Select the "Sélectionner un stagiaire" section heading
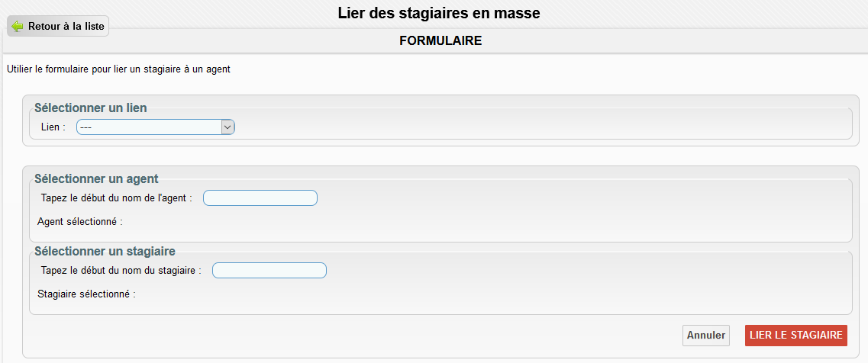Viewport: 868px width, 363px height. [x=105, y=251]
